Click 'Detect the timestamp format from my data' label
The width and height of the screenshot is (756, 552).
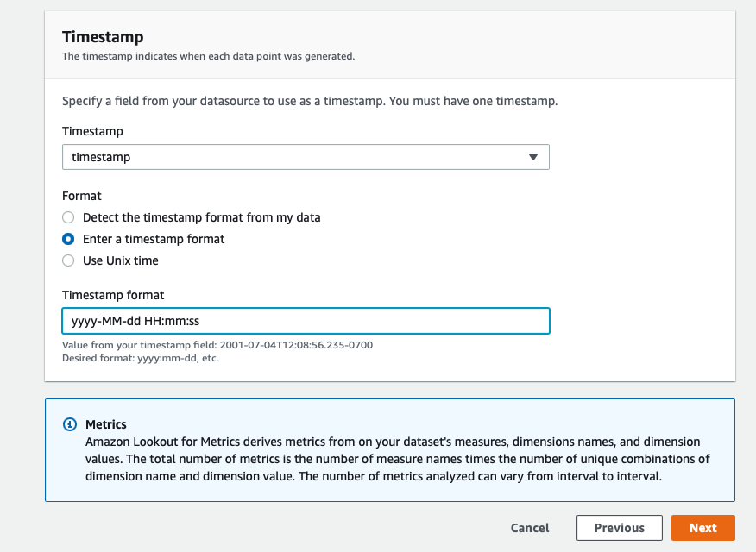pyautogui.click(x=202, y=217)
